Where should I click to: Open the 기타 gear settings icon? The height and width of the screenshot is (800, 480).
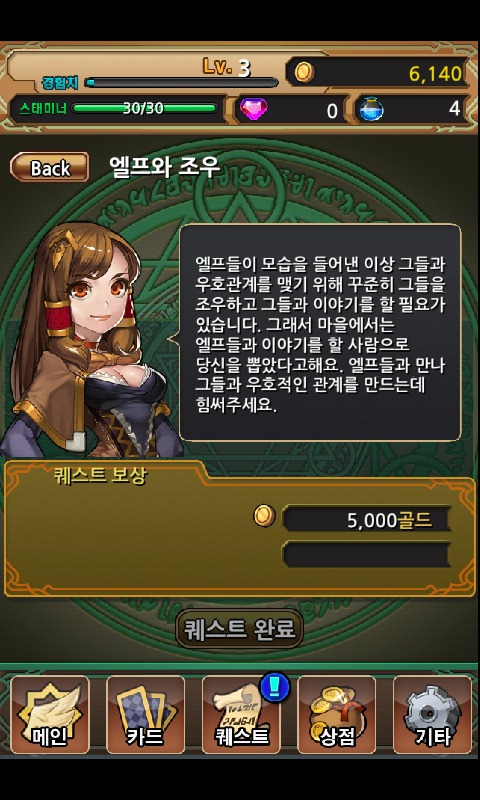(433, 714)
